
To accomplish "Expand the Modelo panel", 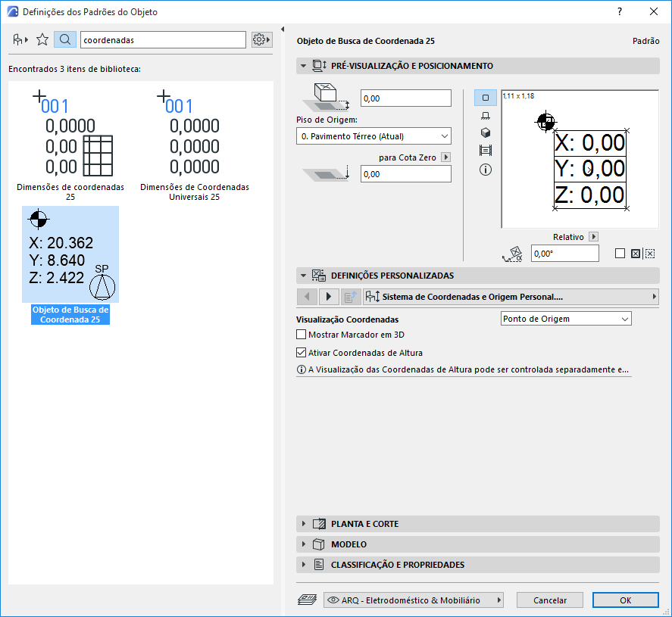I will pos(304,544).
